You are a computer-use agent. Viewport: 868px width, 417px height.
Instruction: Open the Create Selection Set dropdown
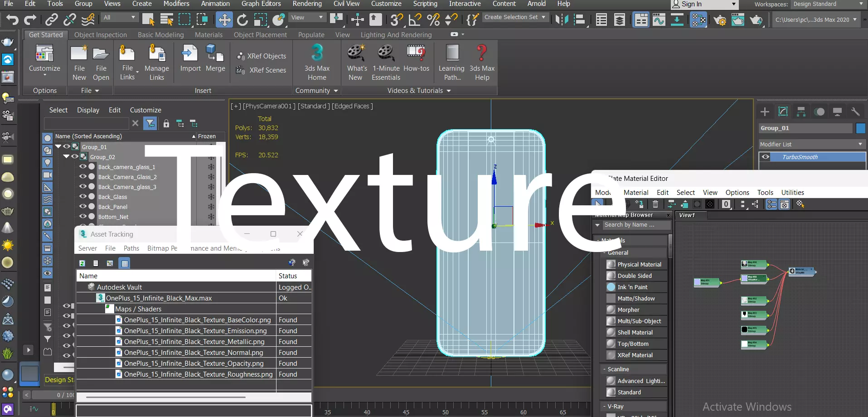click(515, 17)
